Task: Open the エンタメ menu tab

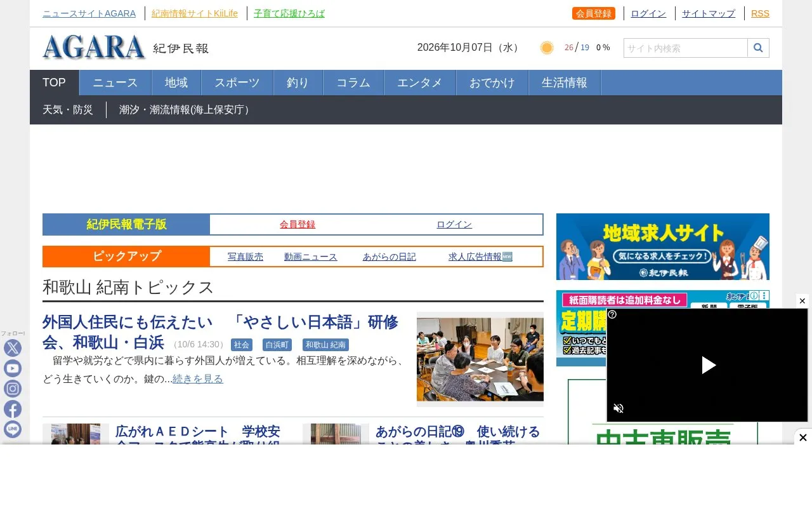Action: 420,83
